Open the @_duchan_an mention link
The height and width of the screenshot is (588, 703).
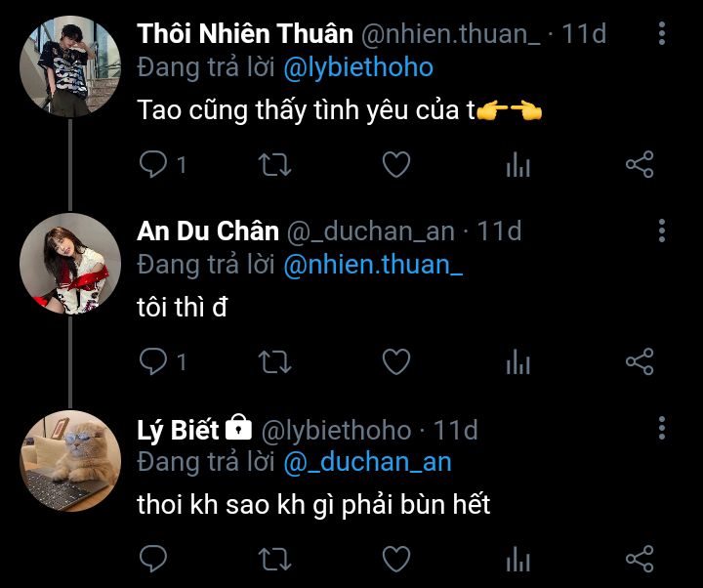(367, 462)
